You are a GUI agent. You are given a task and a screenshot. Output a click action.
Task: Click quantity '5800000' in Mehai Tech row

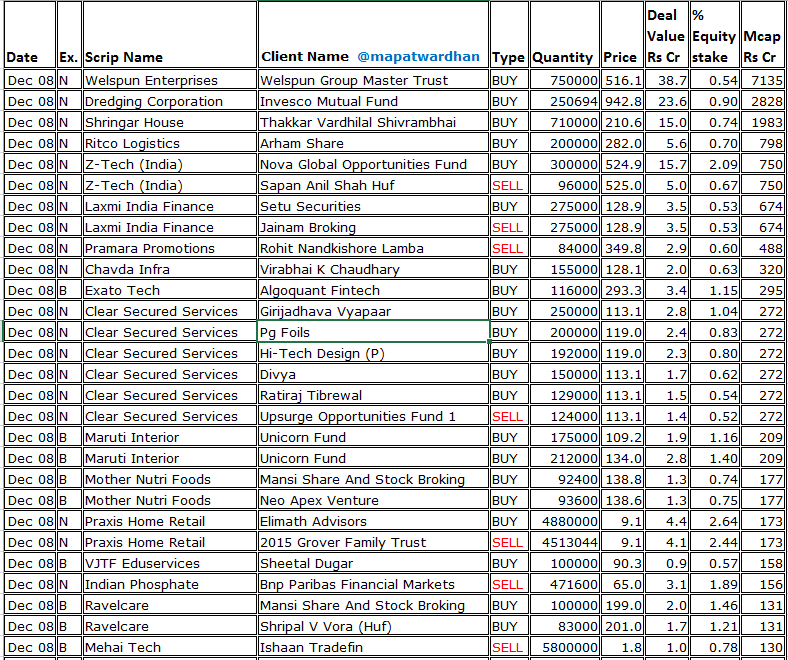tap(565, 648)
